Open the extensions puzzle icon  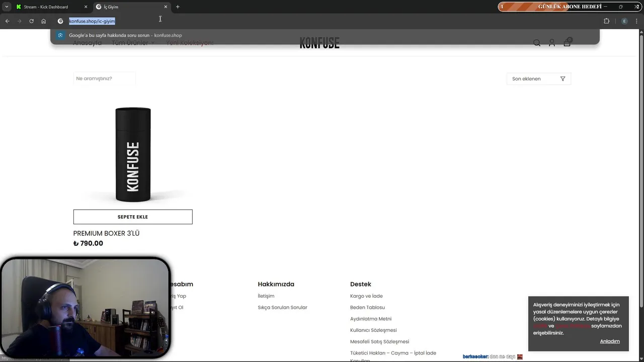click(606, 21)
